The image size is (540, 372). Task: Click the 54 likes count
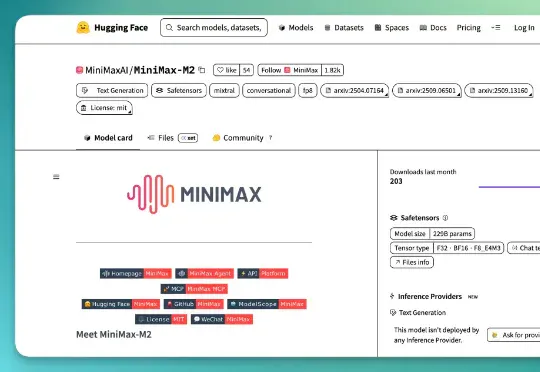click(247, 70)
